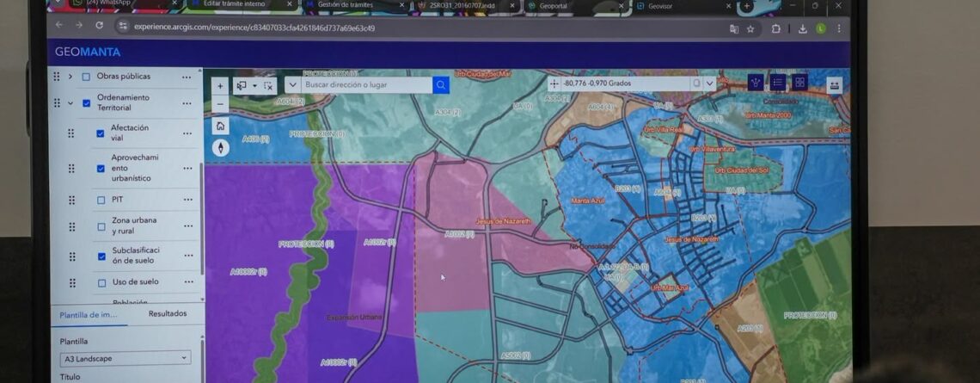This screenshot has height=383, width=980.
Task: Click the Buscar dirección o lugar field
Action: tap(367, 84)
